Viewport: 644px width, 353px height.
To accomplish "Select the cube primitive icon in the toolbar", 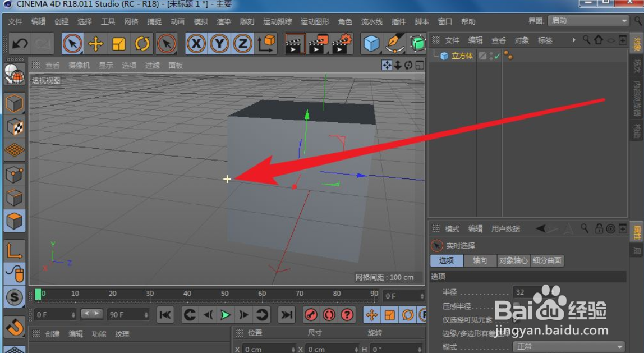I will tap(370, 43).
